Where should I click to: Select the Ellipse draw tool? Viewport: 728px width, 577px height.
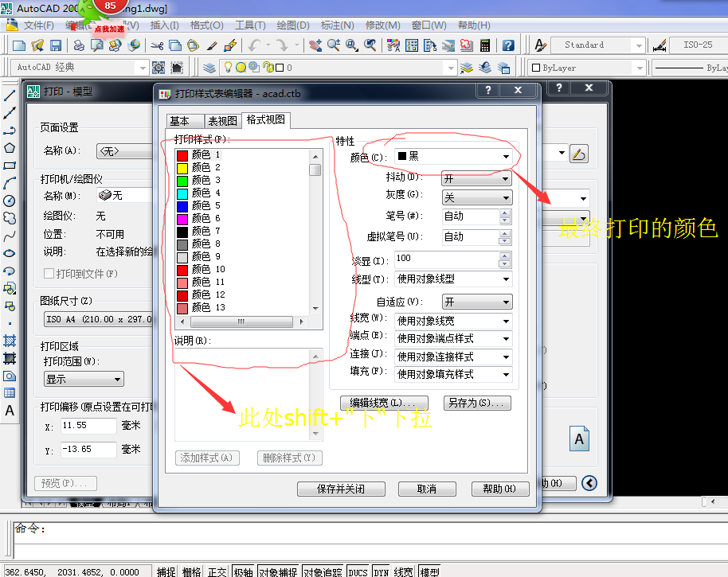(x=10, y=253)
